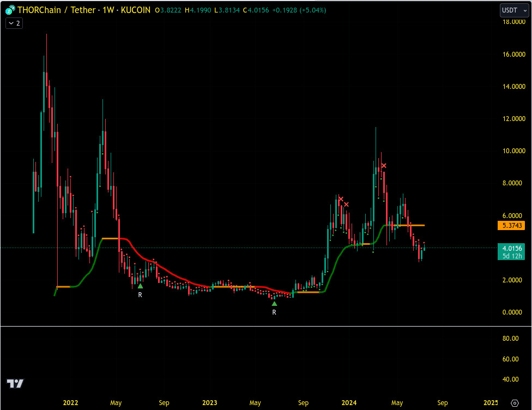This screenshot has width=532, height=410.
Task: Click the 2023 label on the time axis
Action: click(x=210, y=402)
